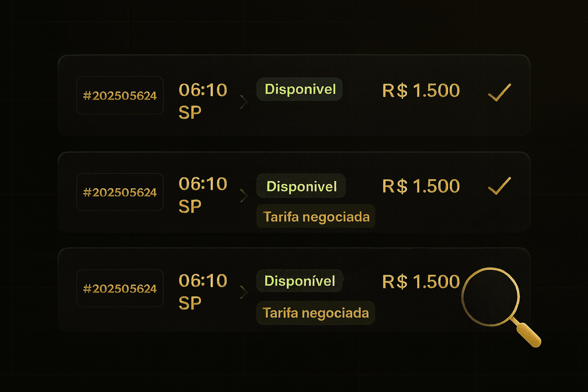Select booking ID #202505624 in the middle card
The width and height of the screenshot is (588, 392).
pos(120,192)
